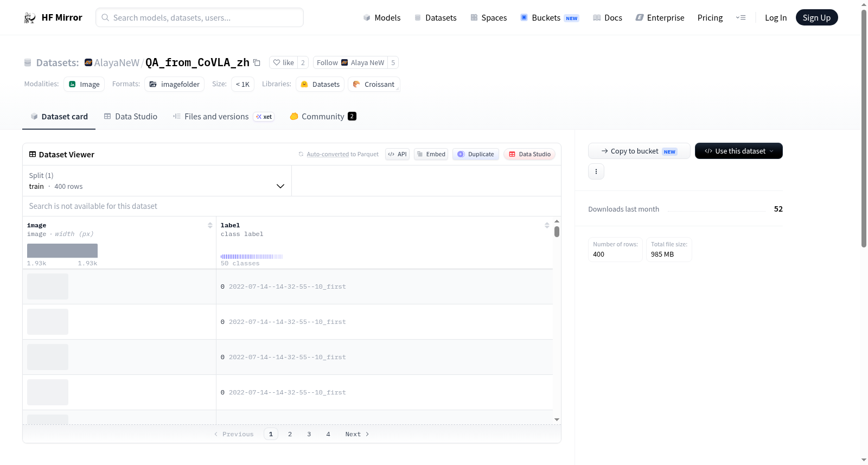
Task: Select the imagefolder format tag
Action: (x=175, y=84)
